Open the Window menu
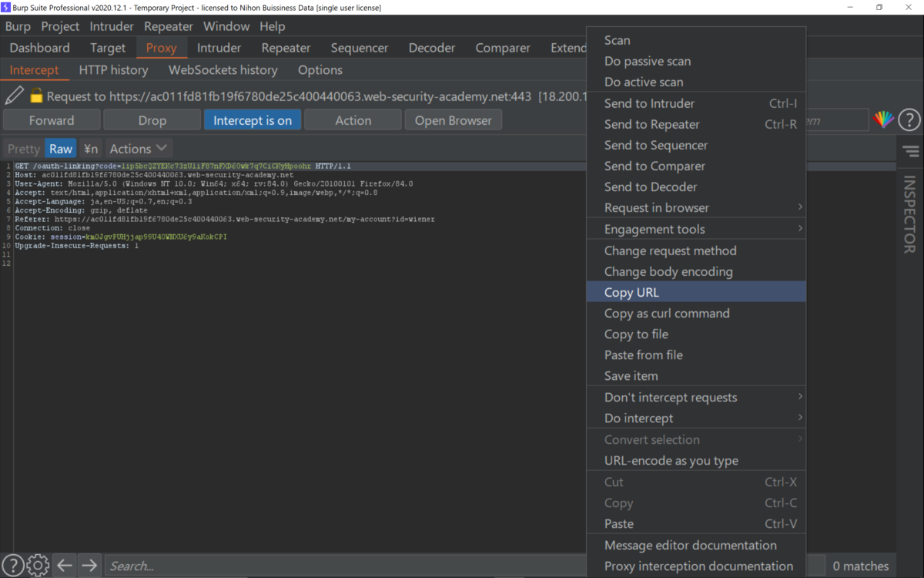 tap(226, 26)
